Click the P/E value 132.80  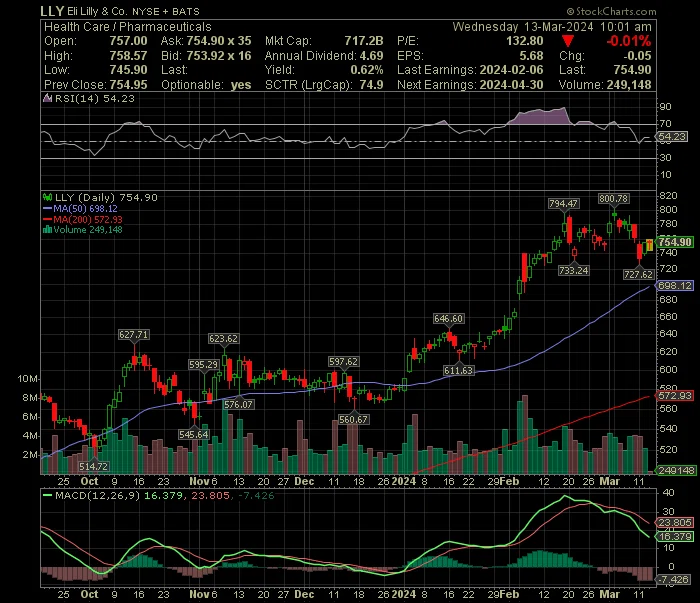[525, 41]
